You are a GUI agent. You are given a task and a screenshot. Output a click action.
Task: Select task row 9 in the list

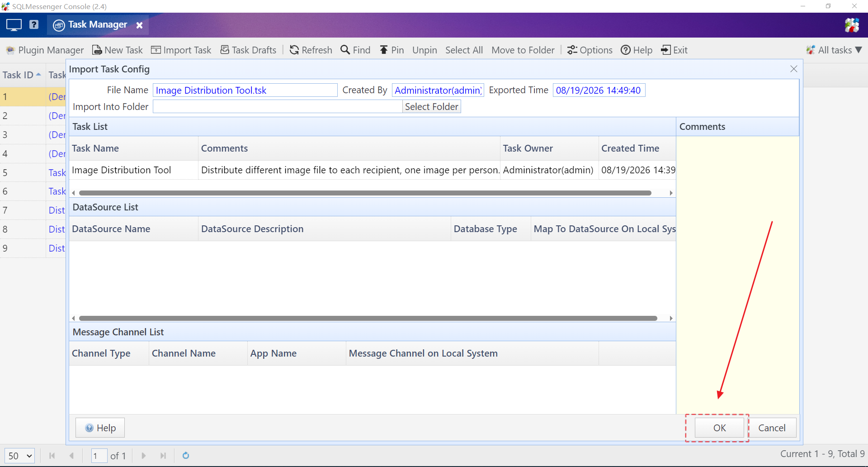(x=33, y=248)
